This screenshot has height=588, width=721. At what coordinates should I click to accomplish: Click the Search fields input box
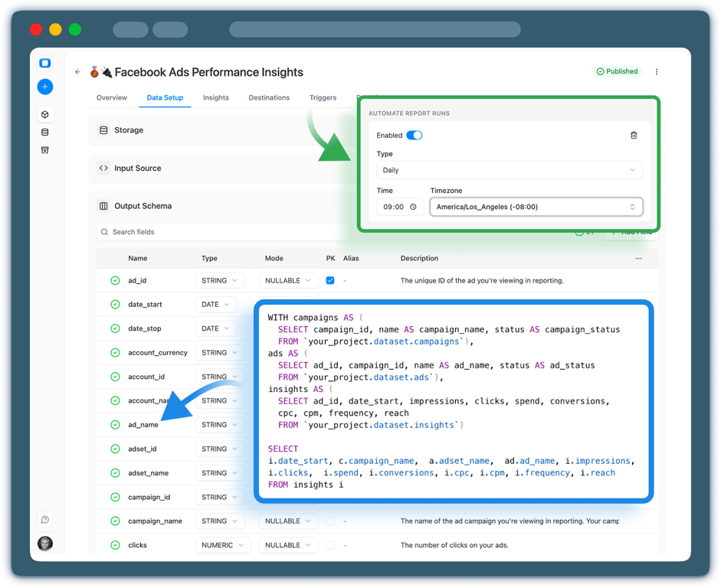[x=223, y=232]
